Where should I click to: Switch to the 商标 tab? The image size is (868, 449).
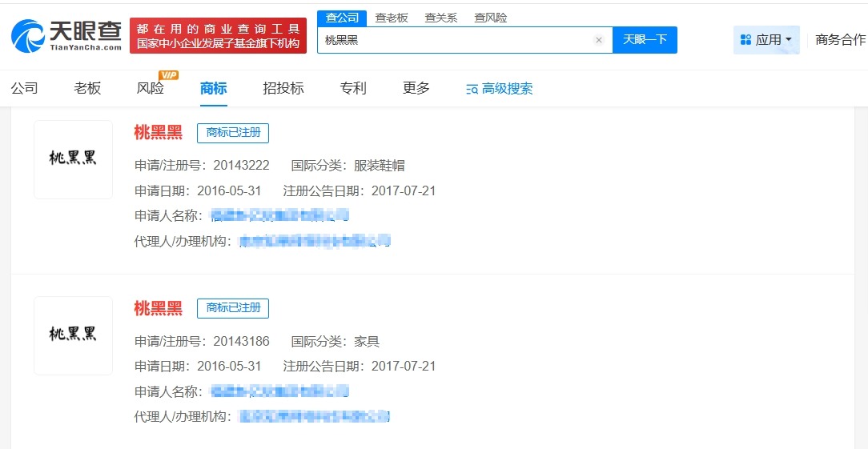tap(214, 88)
